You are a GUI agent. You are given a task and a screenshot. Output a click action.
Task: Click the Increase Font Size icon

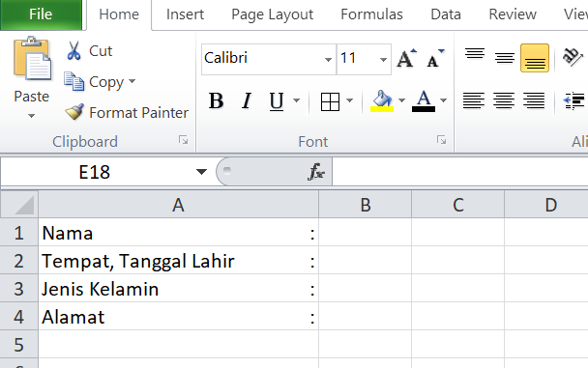[x=407, y=58]
